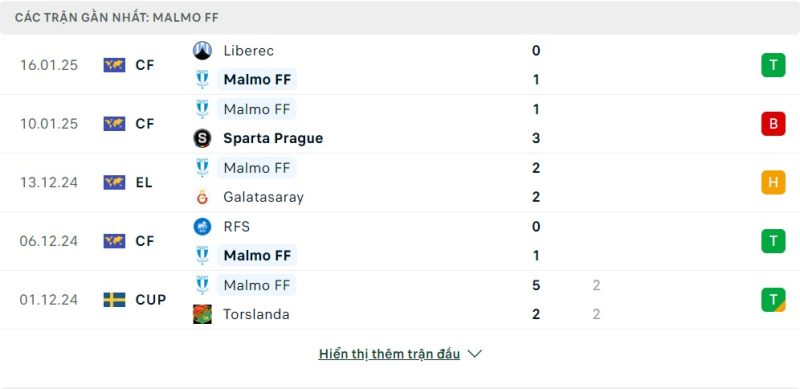Click the Các trận gần nhất: Malmo FF header

pyautogui.click(x=116, y=17)
